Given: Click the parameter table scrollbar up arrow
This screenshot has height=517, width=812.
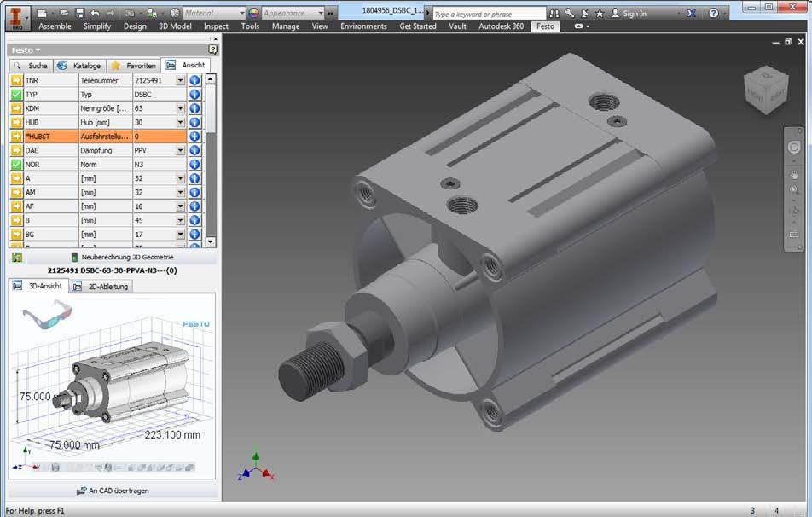Looking at the screenshot, I should pos(210,79).
